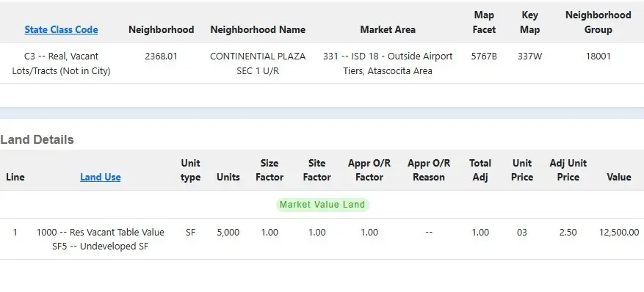Select the Map Facet column header
Viewport: 644px width, 292px height.
coord(484,22)
